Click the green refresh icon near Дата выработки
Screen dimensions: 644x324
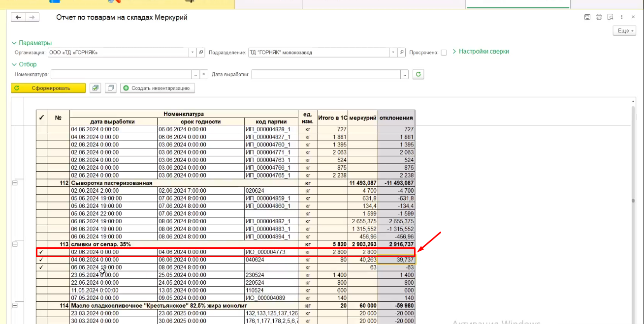pos(419,74)
